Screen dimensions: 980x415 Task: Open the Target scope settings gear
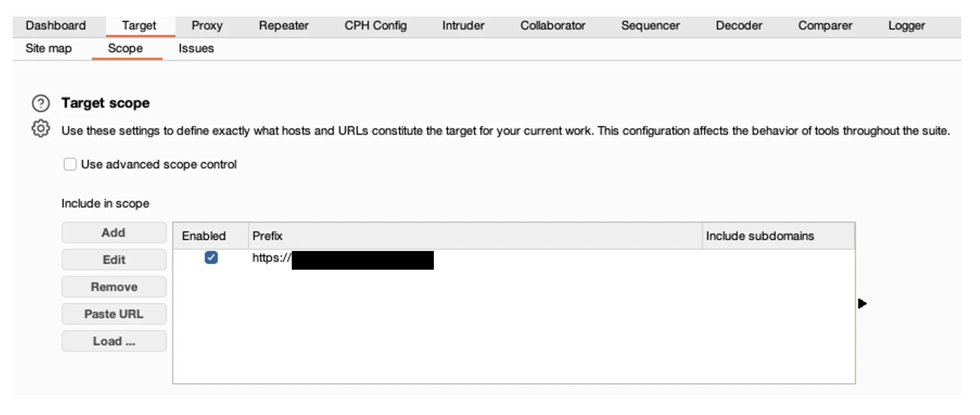pos(41,129)
